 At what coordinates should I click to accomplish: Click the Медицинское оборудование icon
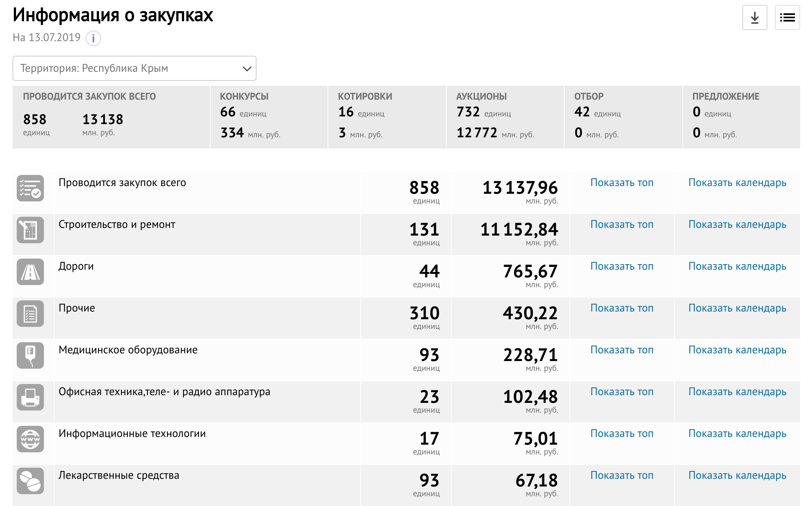30,355
